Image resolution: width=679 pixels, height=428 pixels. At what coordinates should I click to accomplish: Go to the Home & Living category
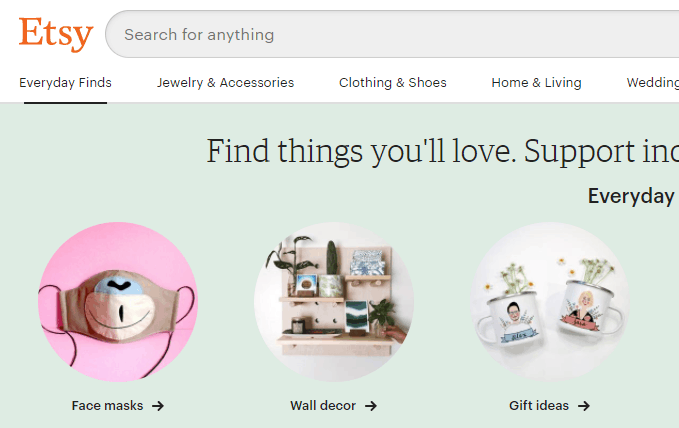[536, 83]
